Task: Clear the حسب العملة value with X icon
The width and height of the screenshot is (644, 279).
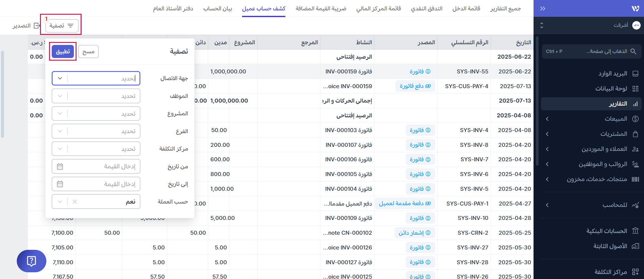Action: click(75, 202)
